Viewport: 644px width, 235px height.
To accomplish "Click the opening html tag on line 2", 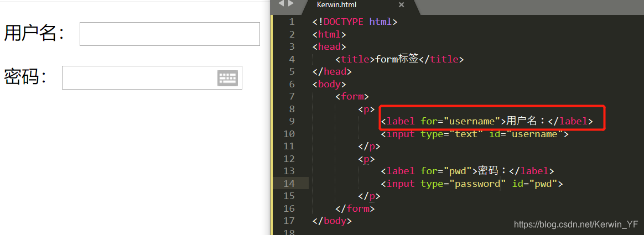I will (329, 34).
